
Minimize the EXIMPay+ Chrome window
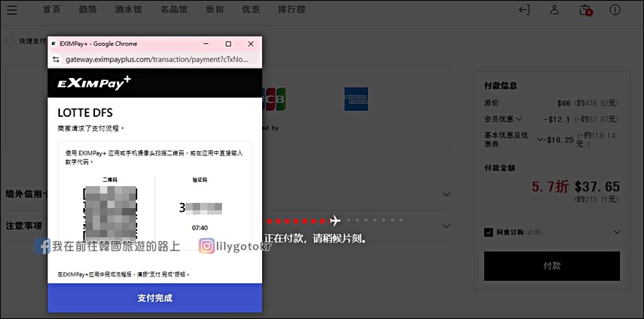206,44
